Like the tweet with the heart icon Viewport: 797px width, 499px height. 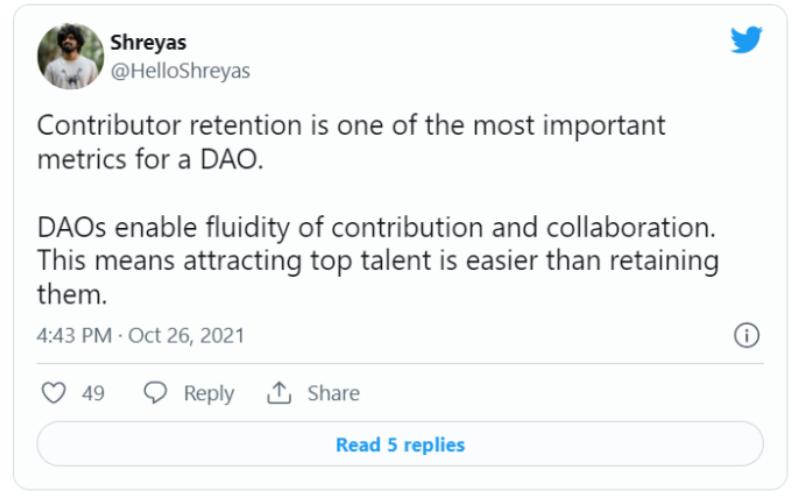click(x=53, y=393)
